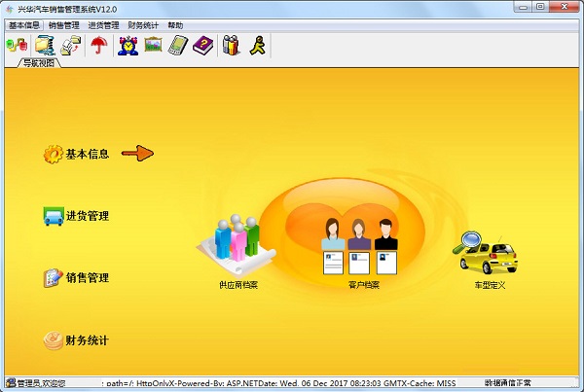Click 管理员,欢迎您 status text

tap(41, 383)
